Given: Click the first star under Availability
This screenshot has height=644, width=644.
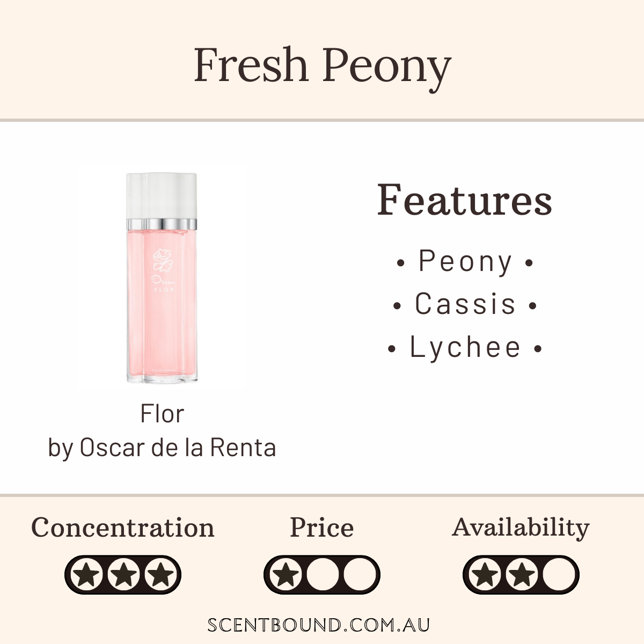Looking at the screenshot, I should tap(486, 575).
